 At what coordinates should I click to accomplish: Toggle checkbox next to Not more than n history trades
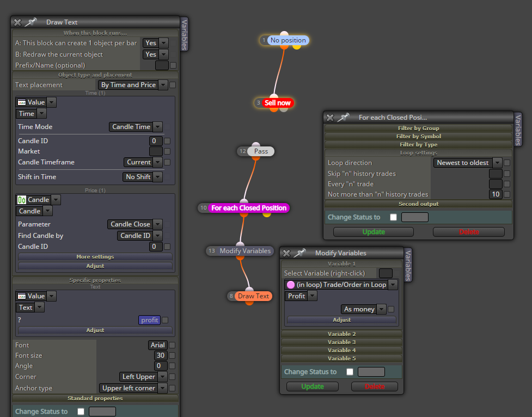tap(507, 194)
